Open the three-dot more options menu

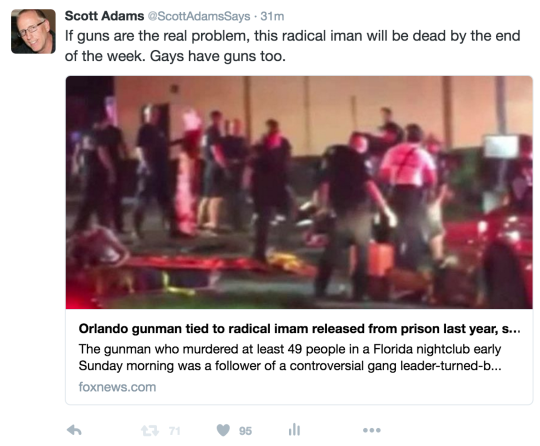click(x=372, y=430)
